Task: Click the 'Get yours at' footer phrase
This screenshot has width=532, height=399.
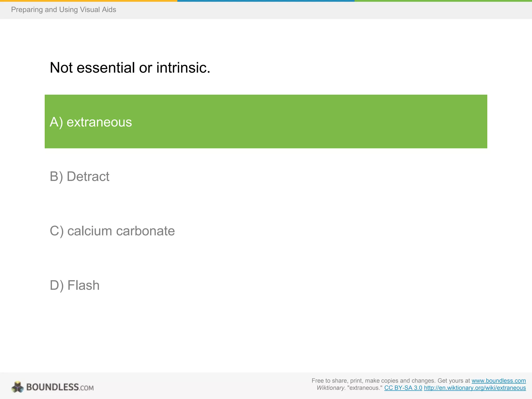Action: coord(454,381)
